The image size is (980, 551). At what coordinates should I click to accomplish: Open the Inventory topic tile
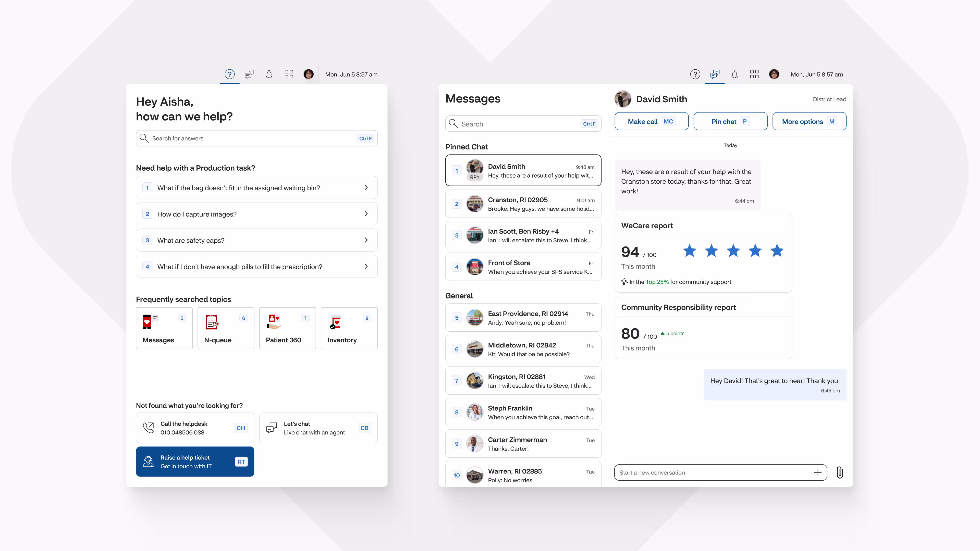(x=349, y=328)
